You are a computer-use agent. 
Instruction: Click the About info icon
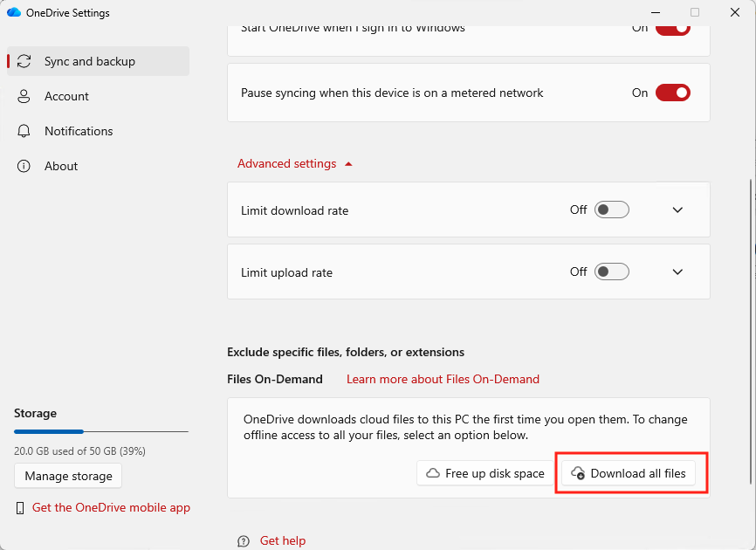tap(24, 167)
